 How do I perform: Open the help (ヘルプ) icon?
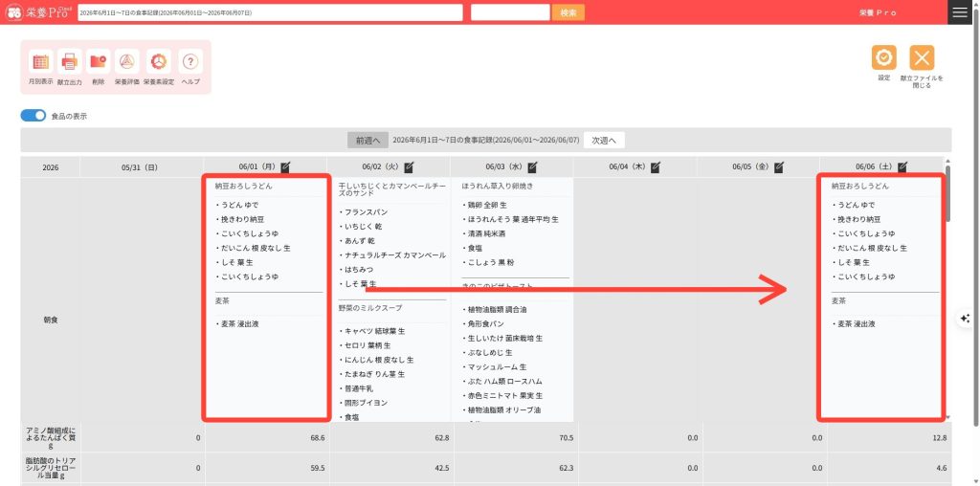click(190, 62)
